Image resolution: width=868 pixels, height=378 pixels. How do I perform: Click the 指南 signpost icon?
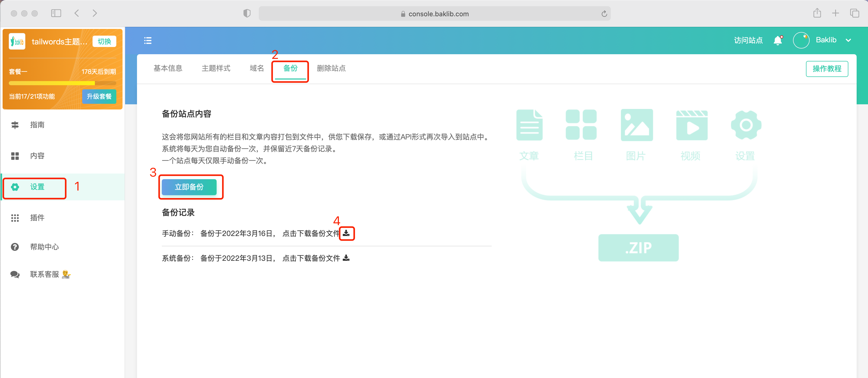pos(15,125)
